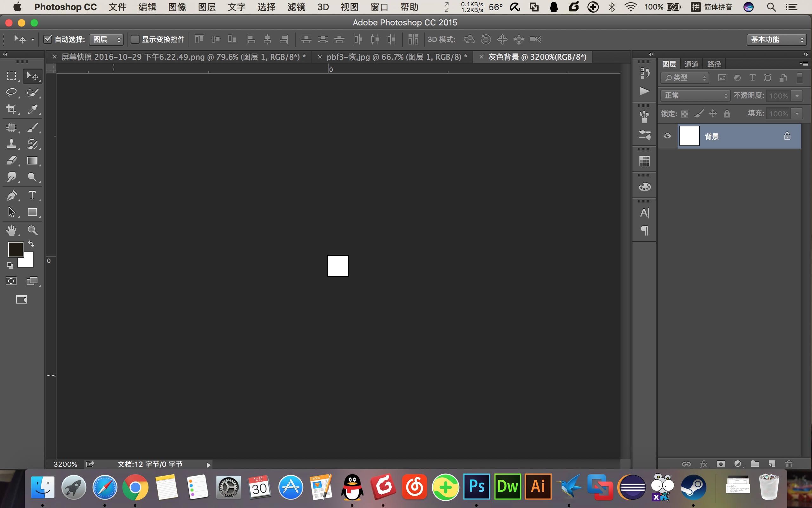
Task: Open the tool preset picker arrow
Action: [x=33, y=39]
